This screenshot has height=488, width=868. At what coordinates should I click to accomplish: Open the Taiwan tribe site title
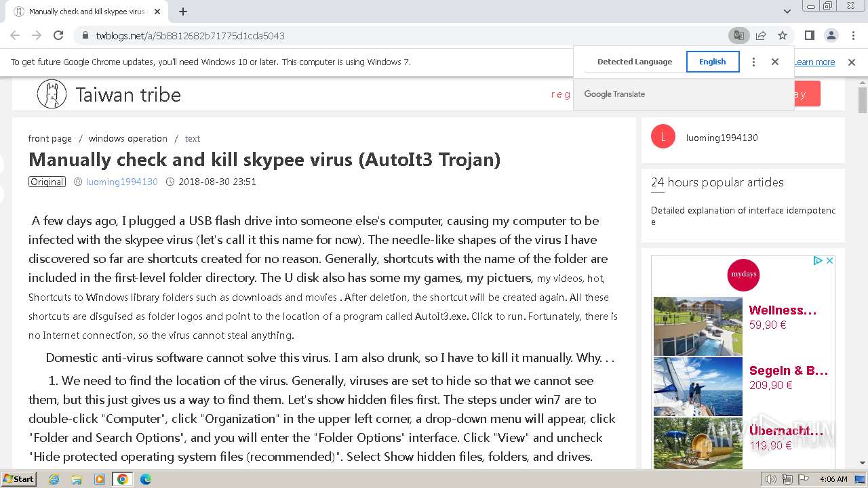click(x=128, y=94)
